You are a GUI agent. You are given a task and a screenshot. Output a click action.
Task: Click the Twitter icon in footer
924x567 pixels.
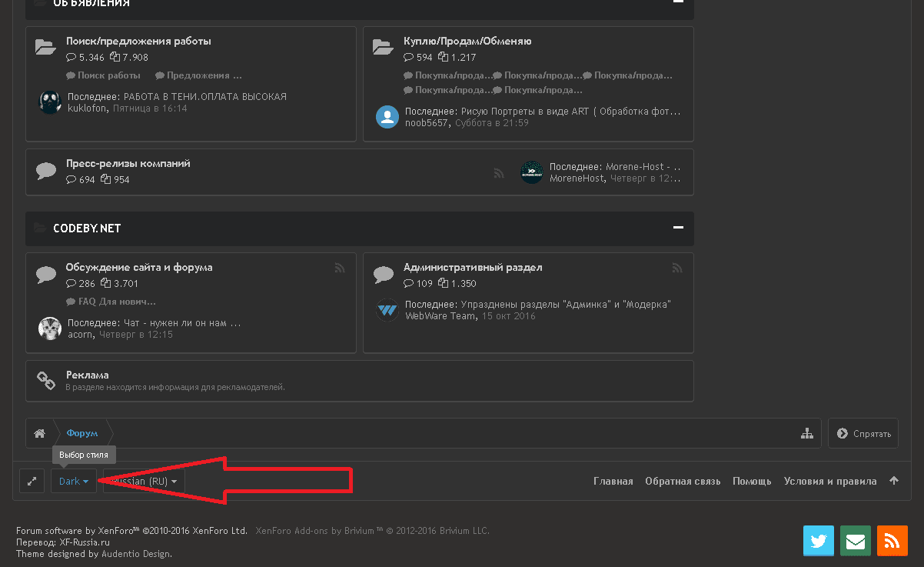[819, 541]
